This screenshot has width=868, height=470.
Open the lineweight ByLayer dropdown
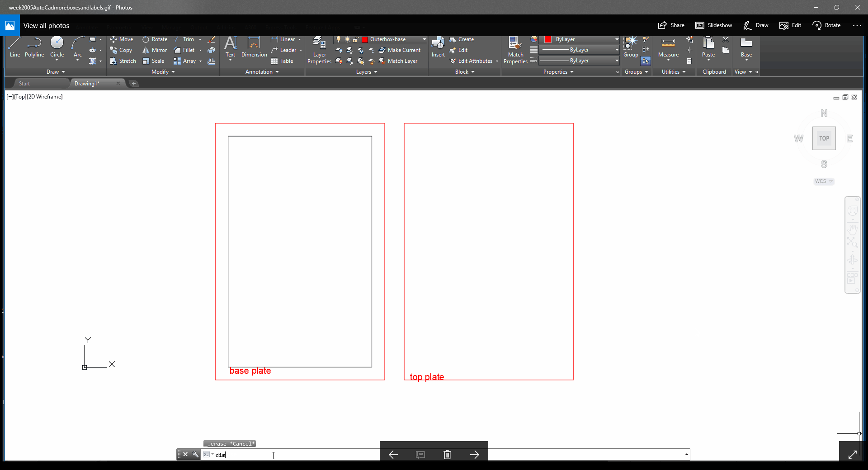point(617,50)
